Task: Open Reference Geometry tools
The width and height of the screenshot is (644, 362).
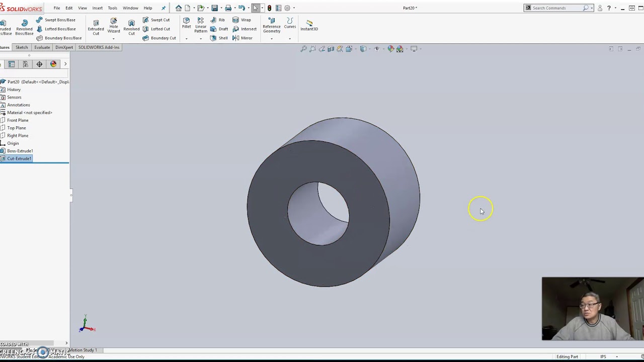Action: pyautogui.click(x=272, y=25)
